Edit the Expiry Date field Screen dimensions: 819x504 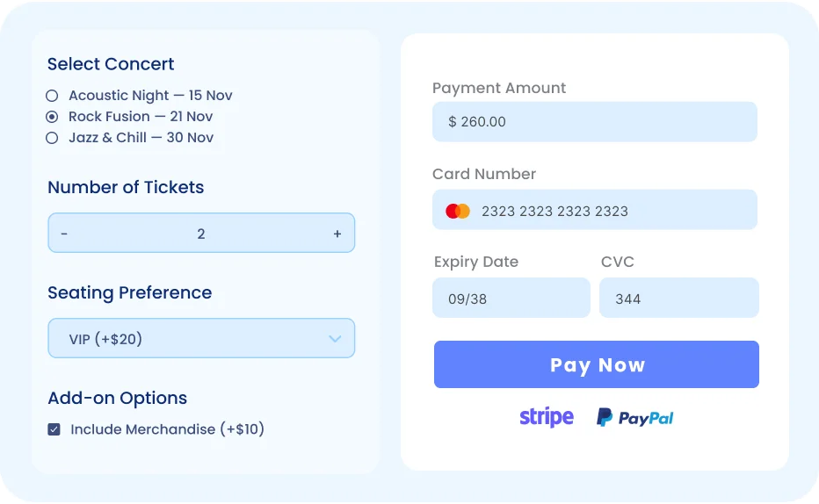coord(511,299)
